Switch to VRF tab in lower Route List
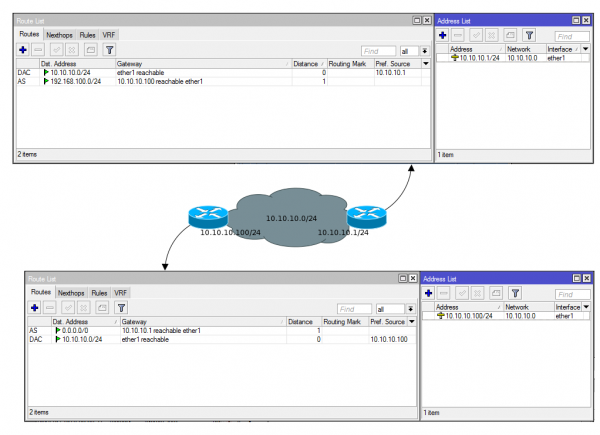 121,293
